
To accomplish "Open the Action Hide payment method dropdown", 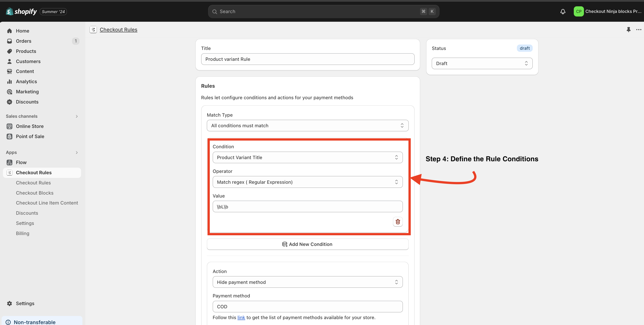I will [308, 282].
